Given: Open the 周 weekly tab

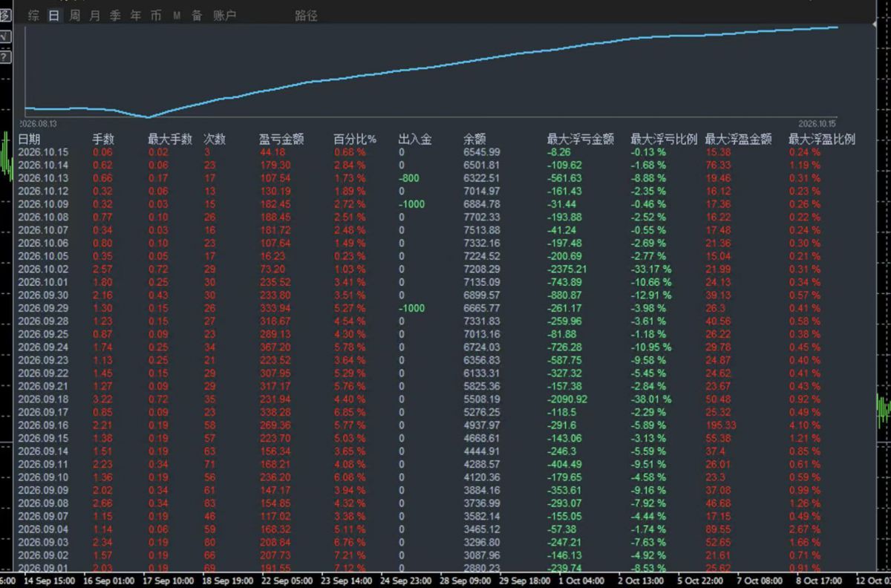Looking at the screenshot, I should tap(74, 15).
